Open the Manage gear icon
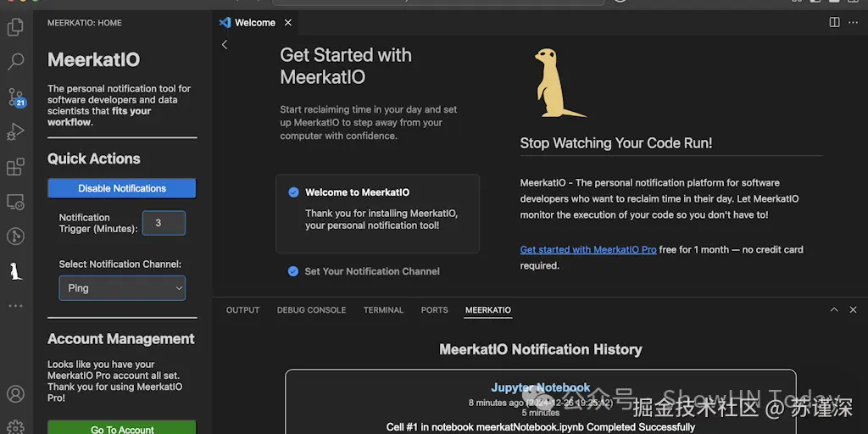 coord(15,427)
